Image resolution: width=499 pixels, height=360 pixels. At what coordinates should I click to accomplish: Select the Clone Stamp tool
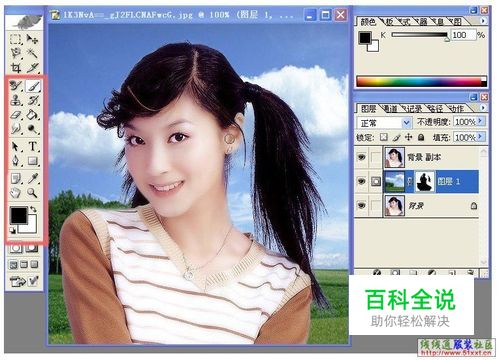[16, 100]
